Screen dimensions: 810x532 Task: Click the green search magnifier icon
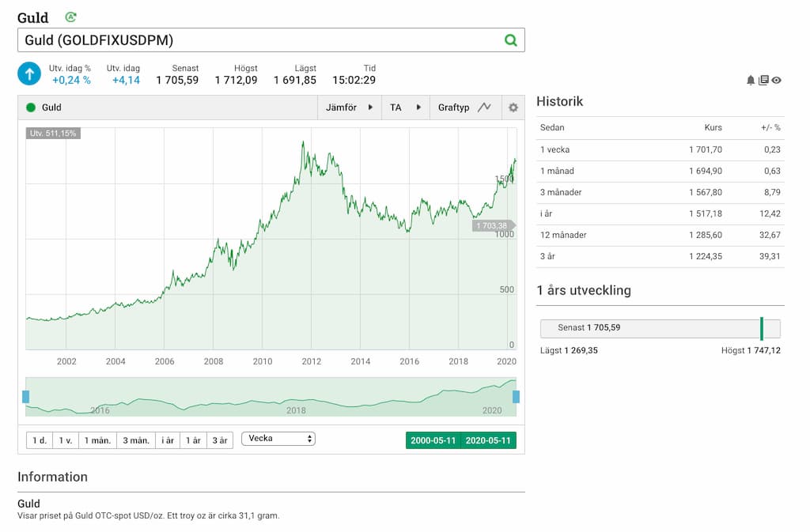(x=510, y=40)
